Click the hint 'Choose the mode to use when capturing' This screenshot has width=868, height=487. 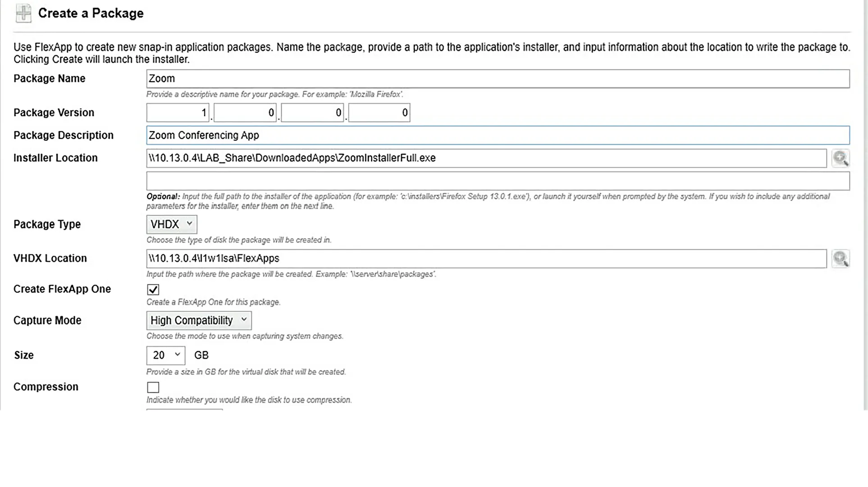pyautogui.click(x=245, y=336)
